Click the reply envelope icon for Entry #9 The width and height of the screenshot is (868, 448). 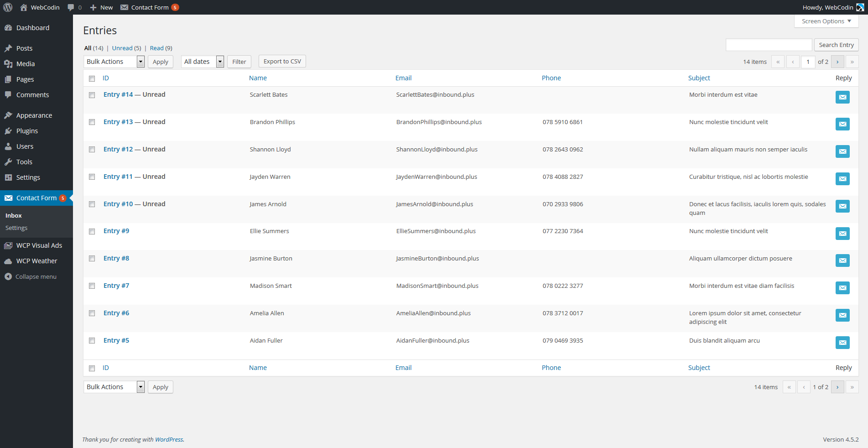click(842, 234)
